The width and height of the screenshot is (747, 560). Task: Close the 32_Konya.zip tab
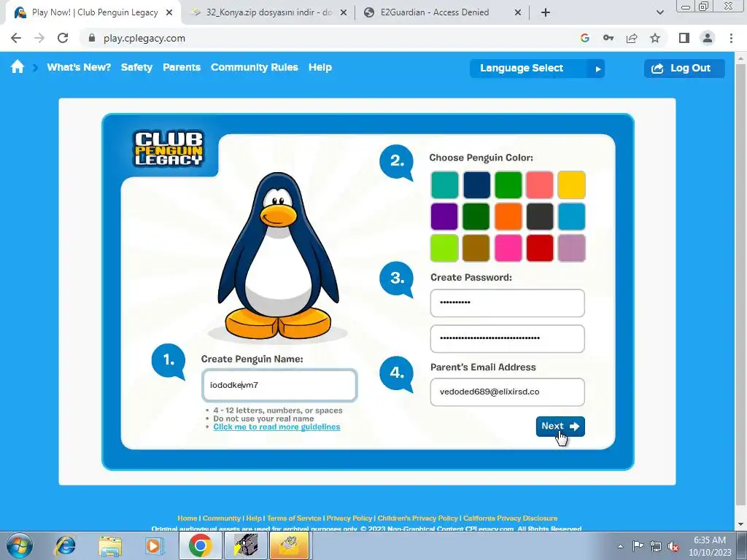(344, 13)
